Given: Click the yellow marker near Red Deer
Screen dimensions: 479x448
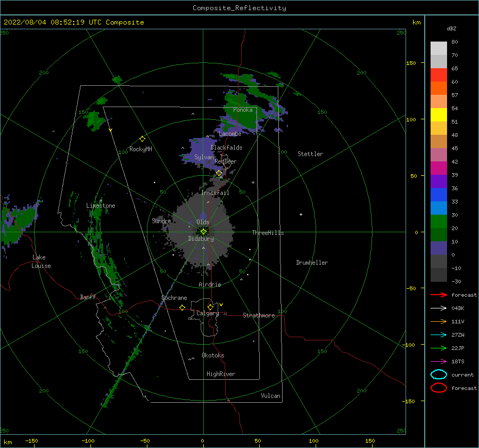Looking at the screenshot, I should coord(219,173).
